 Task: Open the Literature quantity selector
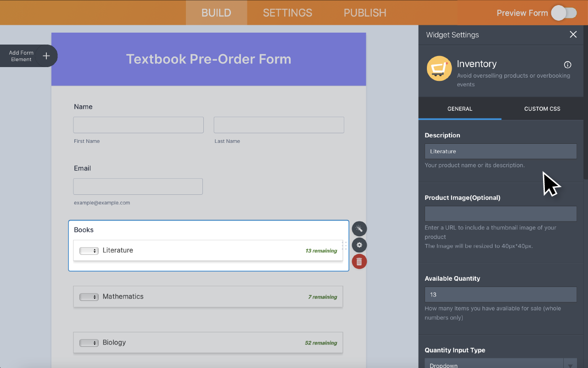[x=89, y=250]
